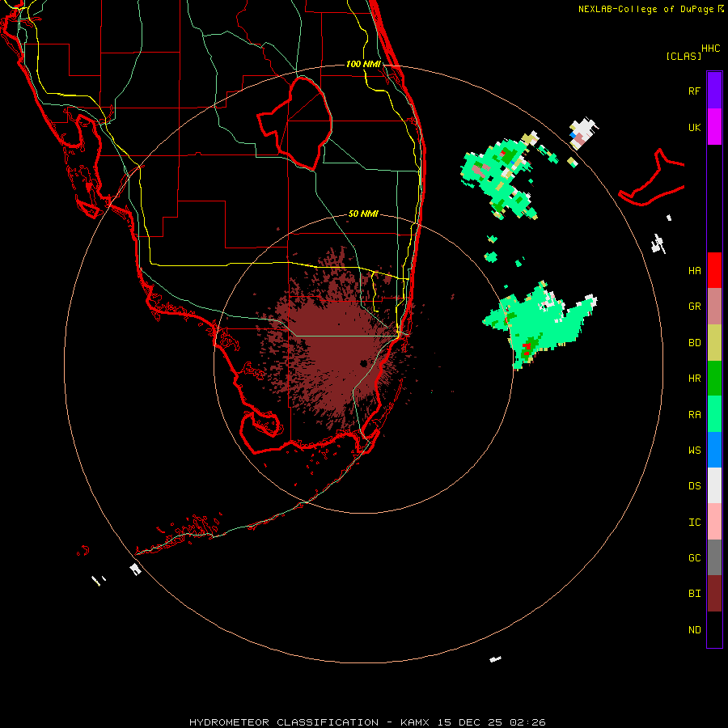The width and height of the screenshot is (728, 728).
Task: Click the IC legend label
Action: [694, 522]
